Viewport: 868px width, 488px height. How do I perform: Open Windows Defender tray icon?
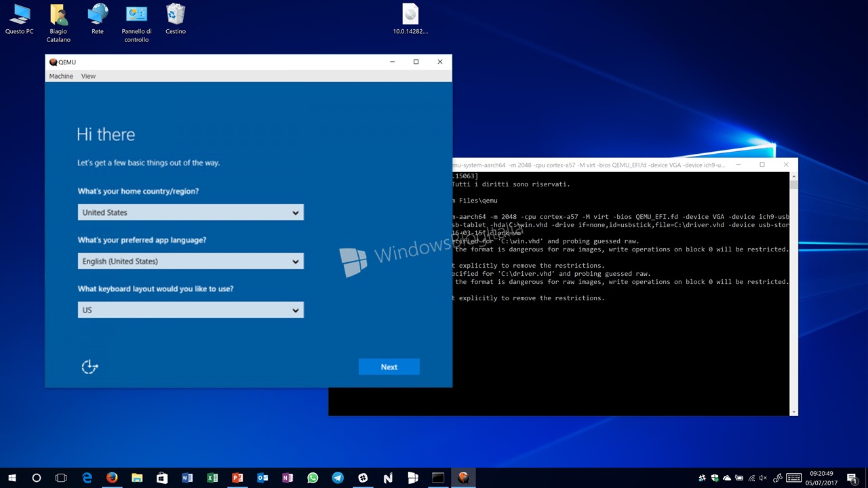click(715, 478)
